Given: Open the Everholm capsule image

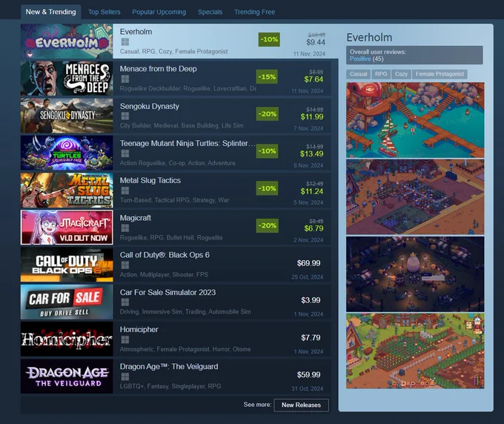Looking at the screenshot, I should point(67,42).
